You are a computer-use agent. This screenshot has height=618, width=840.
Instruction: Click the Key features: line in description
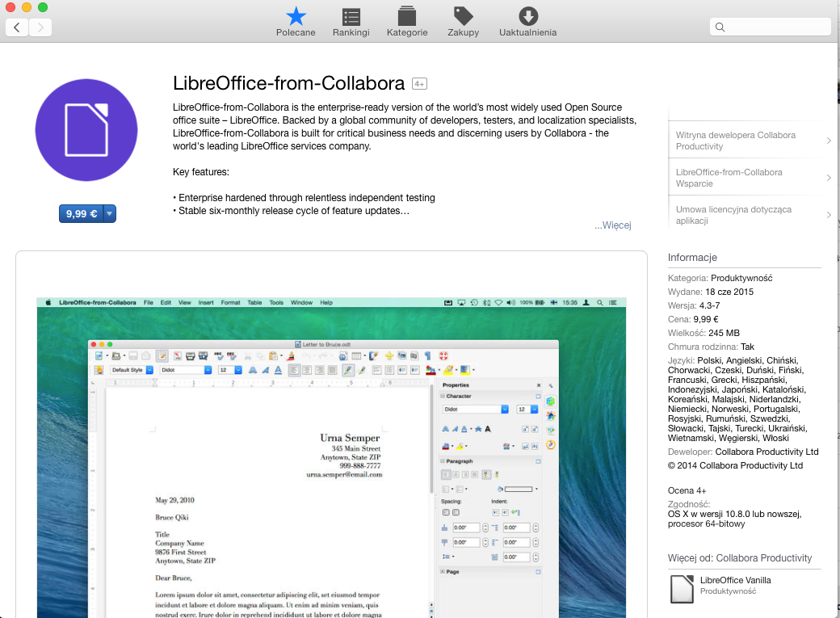[x=201, y=172]
